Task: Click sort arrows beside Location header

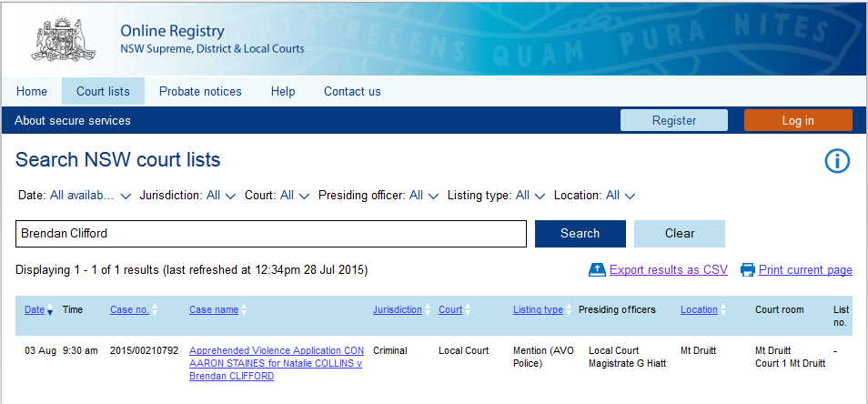Action: click(x=724, y=310)
